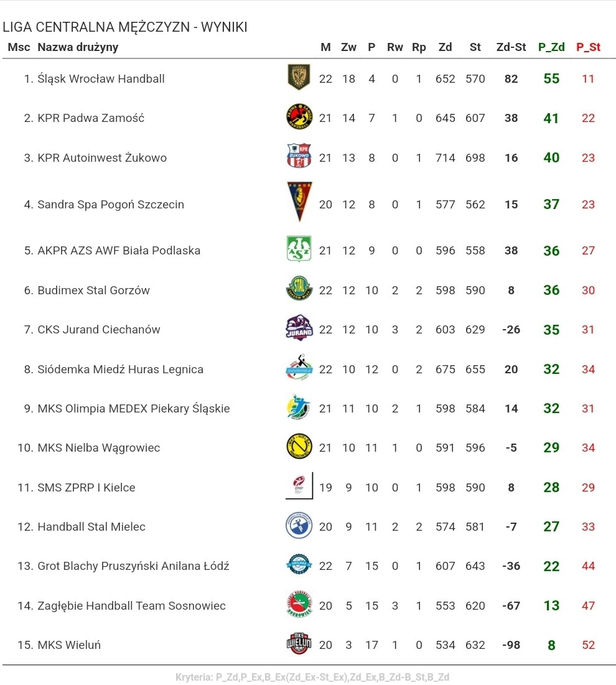Viewport: 616px width, 685px height.
Task: Click the Śląsk Wrocław Handball team crest
Action: tap(299, 77)
